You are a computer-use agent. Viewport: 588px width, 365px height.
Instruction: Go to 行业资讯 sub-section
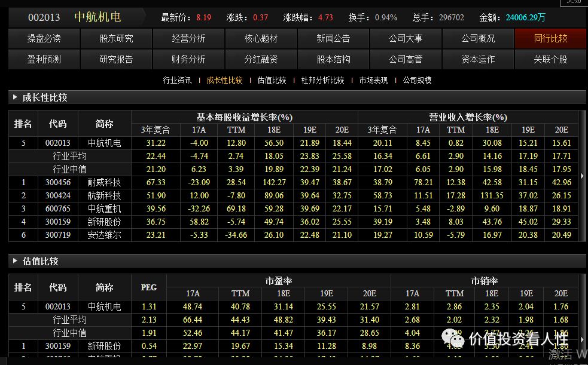click(177, 81)
